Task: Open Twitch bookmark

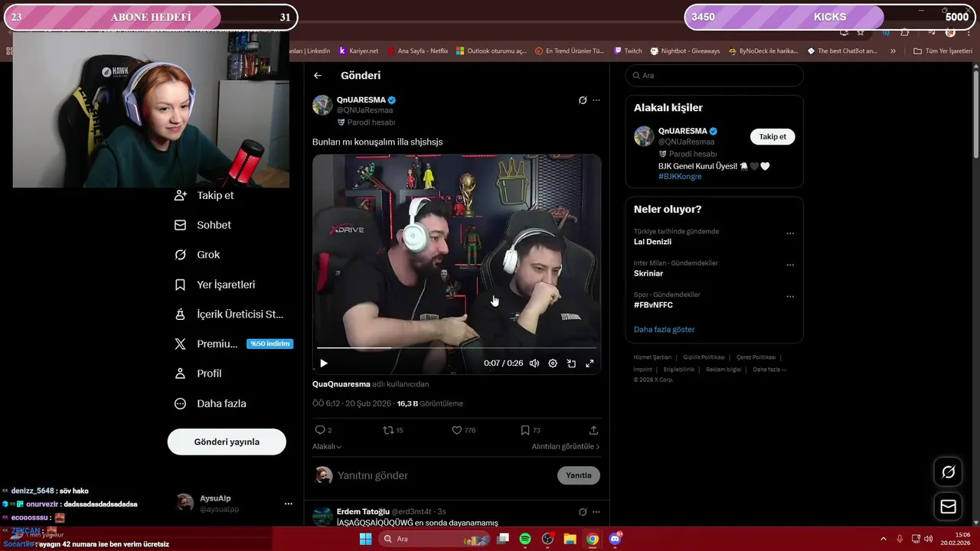Action: pyautogui.click(x=629, y=51)
